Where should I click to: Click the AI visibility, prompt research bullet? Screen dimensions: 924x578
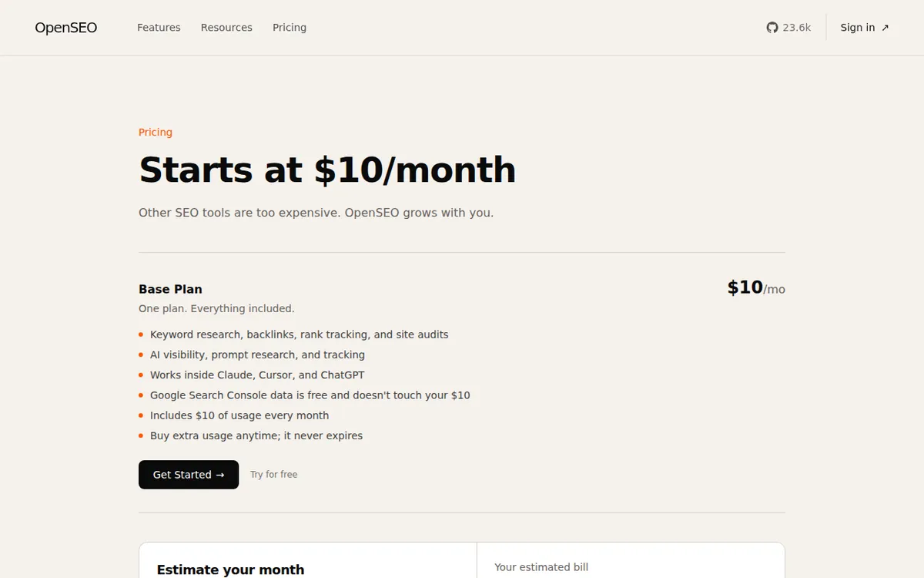coord(257,355)
